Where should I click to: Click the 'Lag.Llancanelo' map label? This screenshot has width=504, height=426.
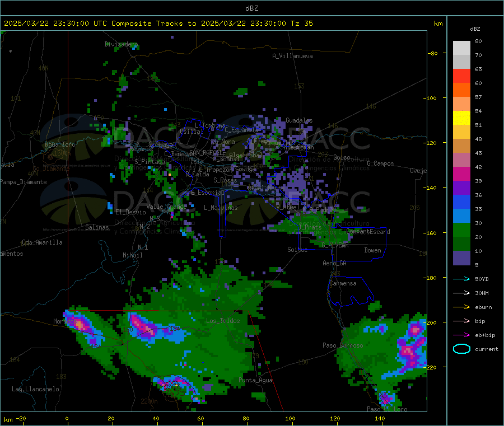point(35,389)
